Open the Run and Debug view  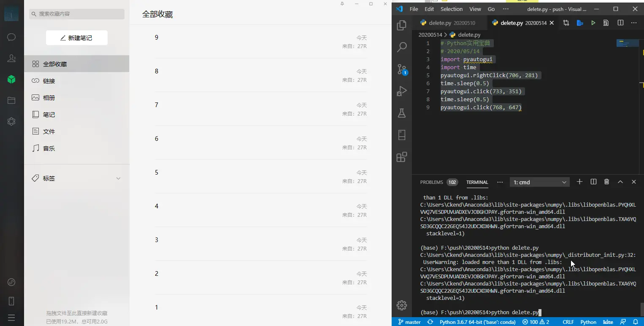click(402, 91)
